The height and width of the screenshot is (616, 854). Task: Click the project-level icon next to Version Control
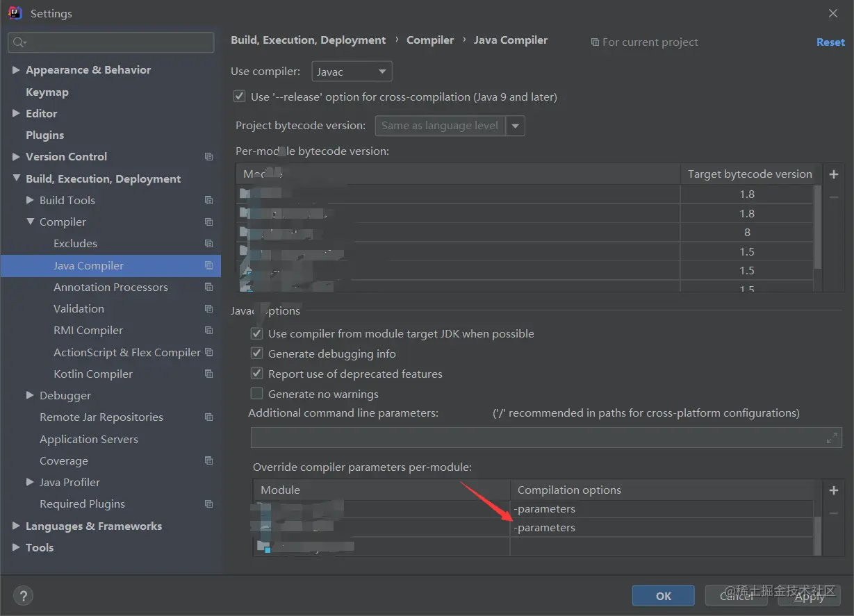[x=208, y=157]
